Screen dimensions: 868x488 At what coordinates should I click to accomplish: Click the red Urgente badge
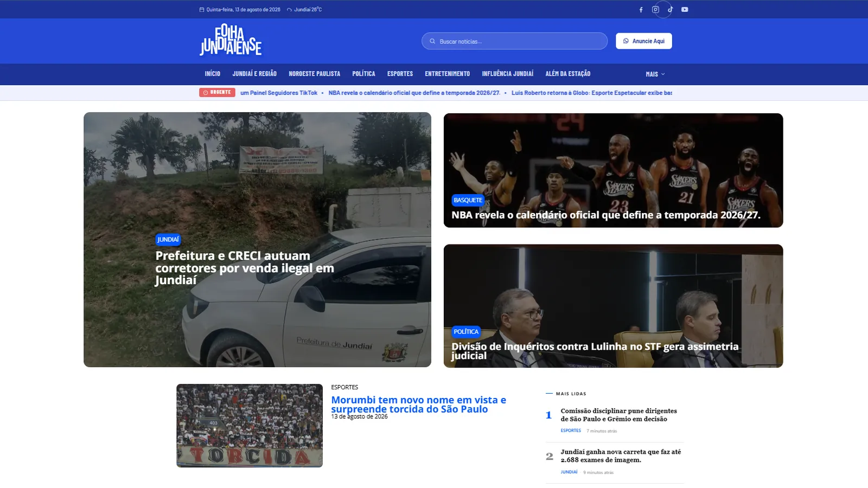tap(217, 93)
